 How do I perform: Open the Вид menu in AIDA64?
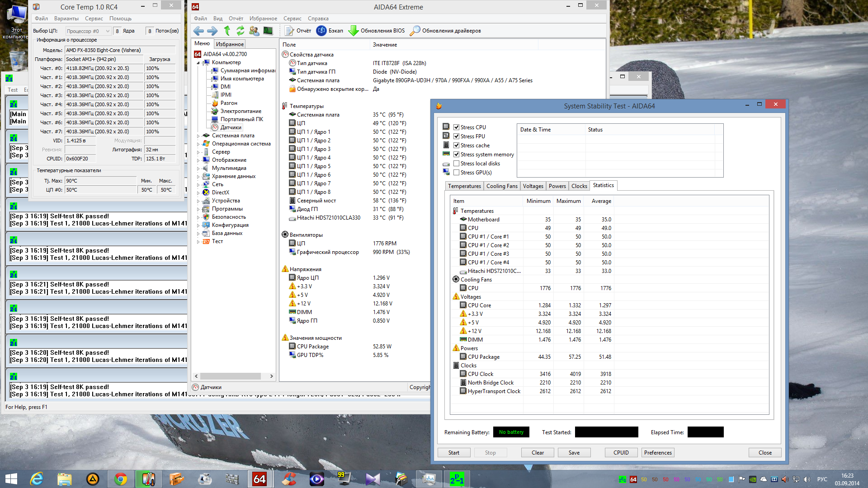click(x=218, y=19)
